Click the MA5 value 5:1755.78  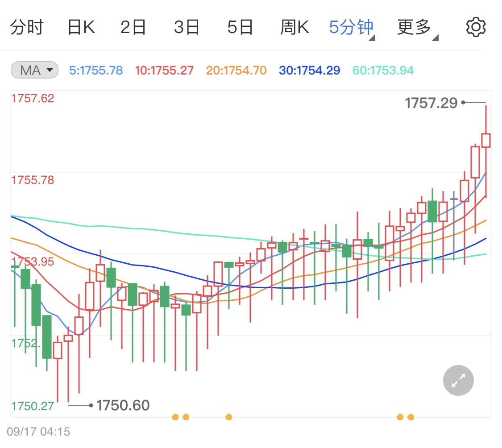(x=96, y=71)
